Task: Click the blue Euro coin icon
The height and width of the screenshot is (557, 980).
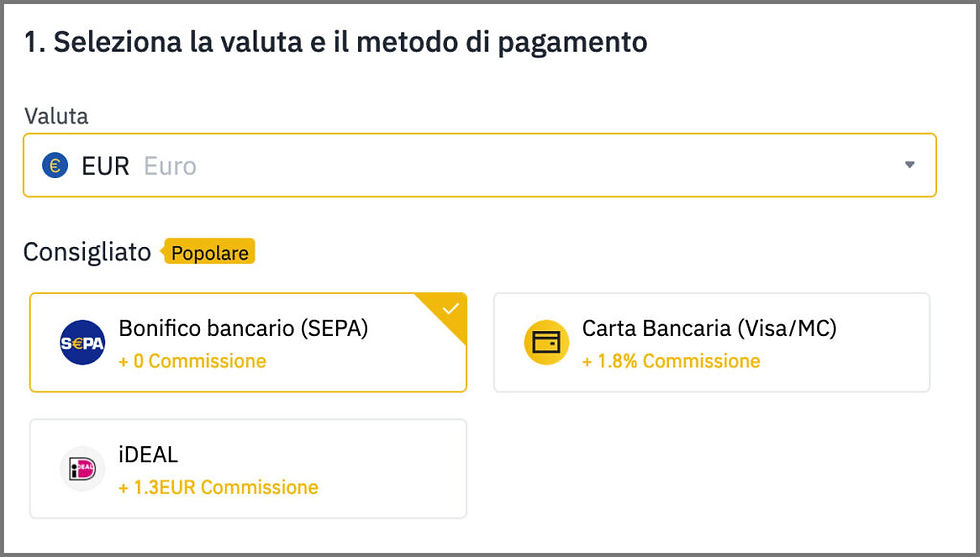Action: tap(55, 166)
